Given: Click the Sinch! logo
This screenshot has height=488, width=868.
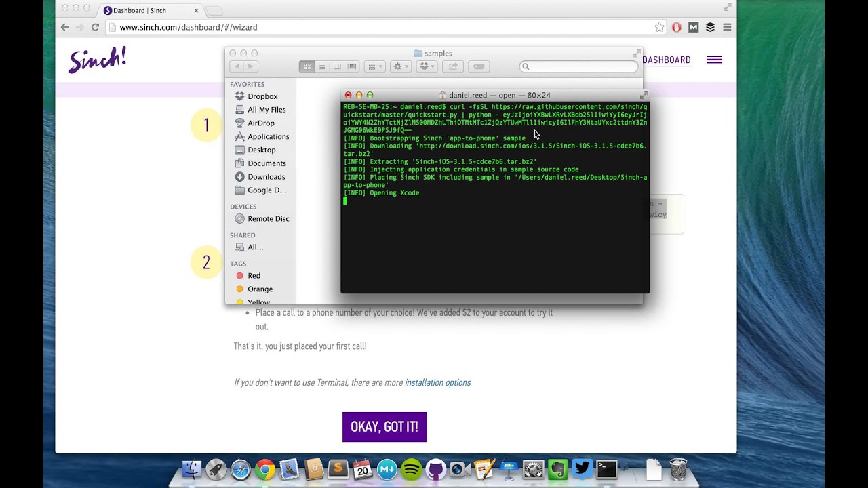Looking at the screenshot, I should tap(98, 60).
